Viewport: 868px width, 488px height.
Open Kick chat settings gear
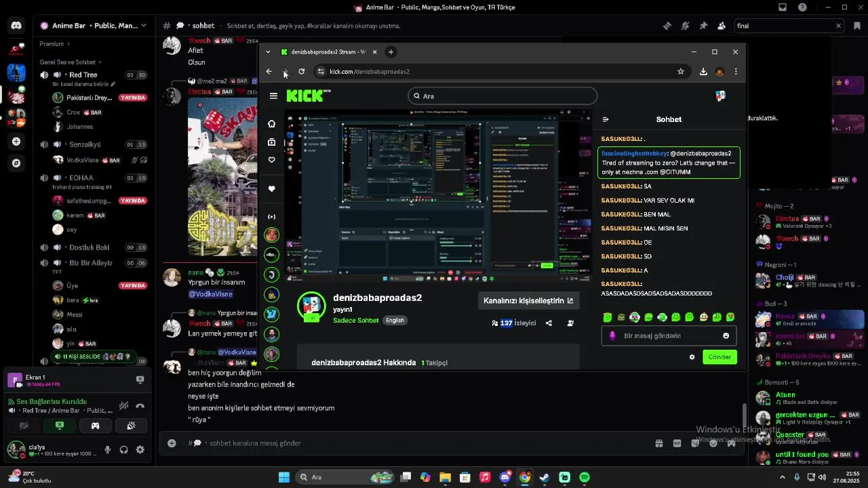point(692,357)
